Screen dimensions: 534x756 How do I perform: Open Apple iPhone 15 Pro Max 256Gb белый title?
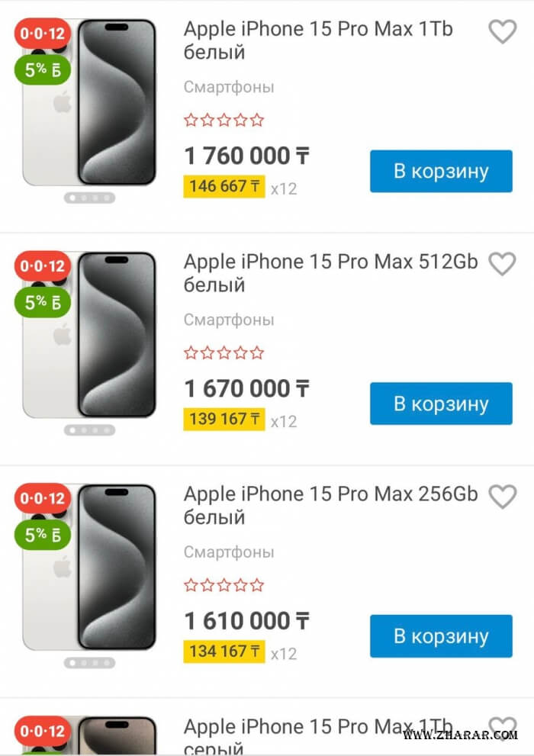click(330, 505)
